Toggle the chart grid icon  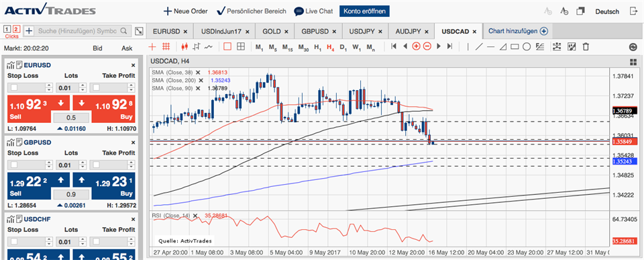[x=166, y=47]
